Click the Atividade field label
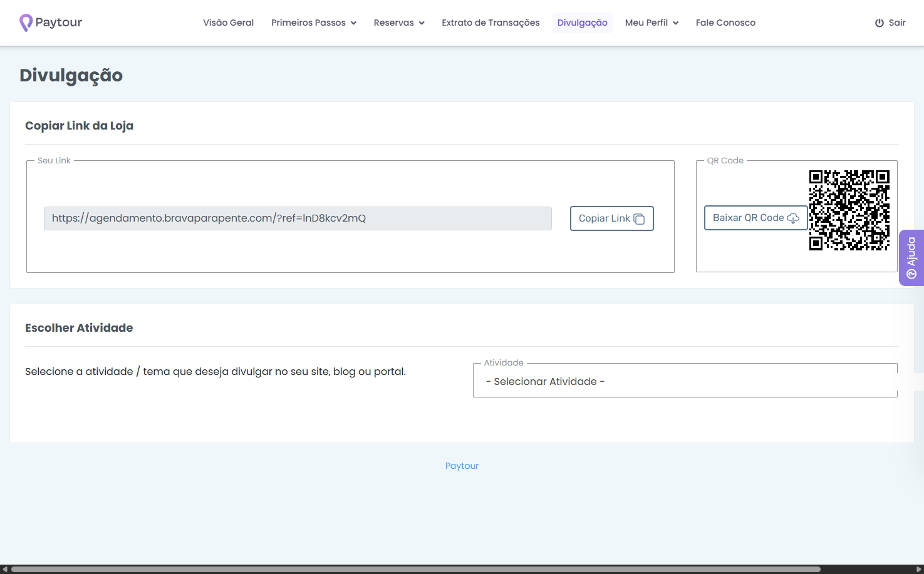The width and height of the screenshot is (924, 574). tap(504, 363)
